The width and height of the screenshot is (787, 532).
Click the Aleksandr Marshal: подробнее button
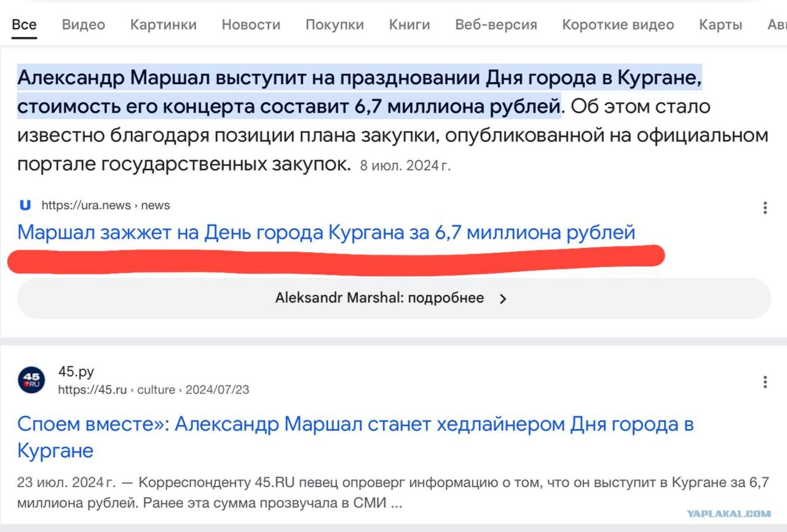coord(393,298)
